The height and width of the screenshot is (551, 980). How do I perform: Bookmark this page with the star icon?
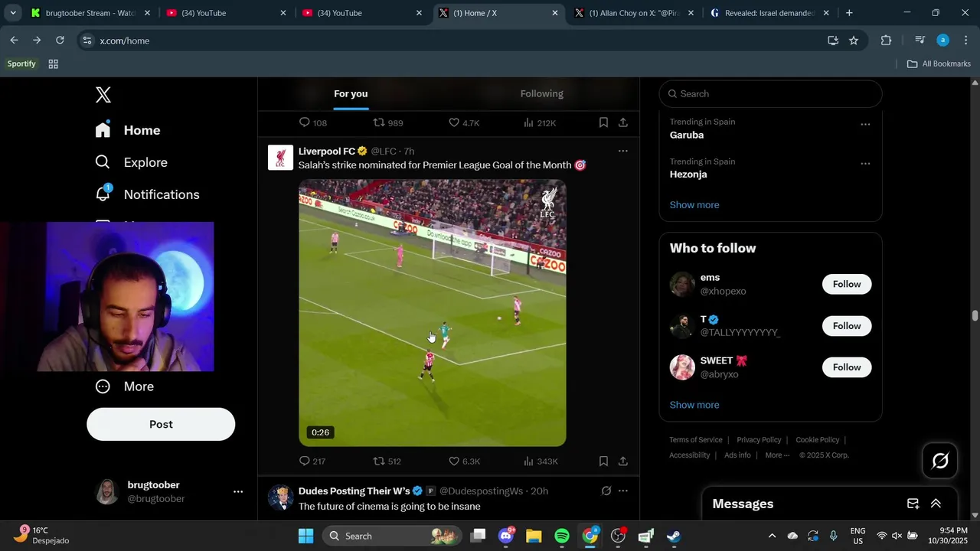[854, 41]
